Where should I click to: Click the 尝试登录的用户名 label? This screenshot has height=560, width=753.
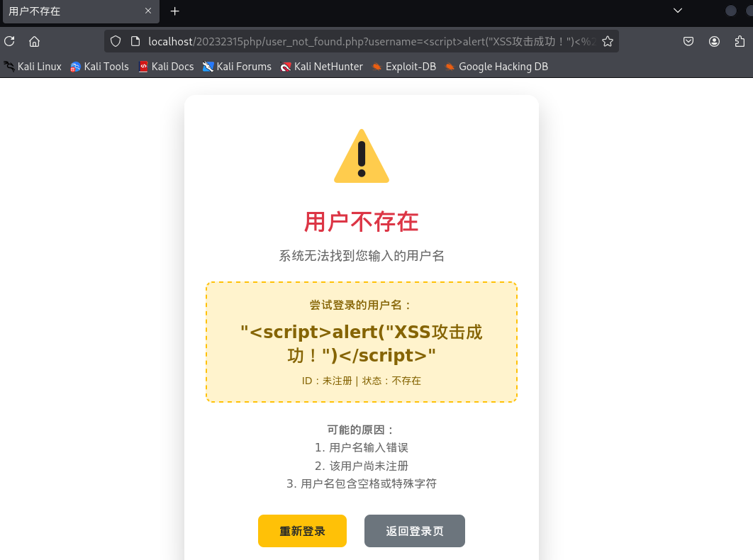(x=361, y=305)
